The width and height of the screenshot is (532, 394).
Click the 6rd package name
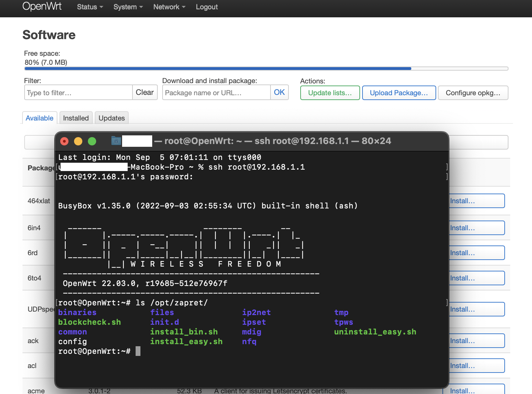point(33,253)
